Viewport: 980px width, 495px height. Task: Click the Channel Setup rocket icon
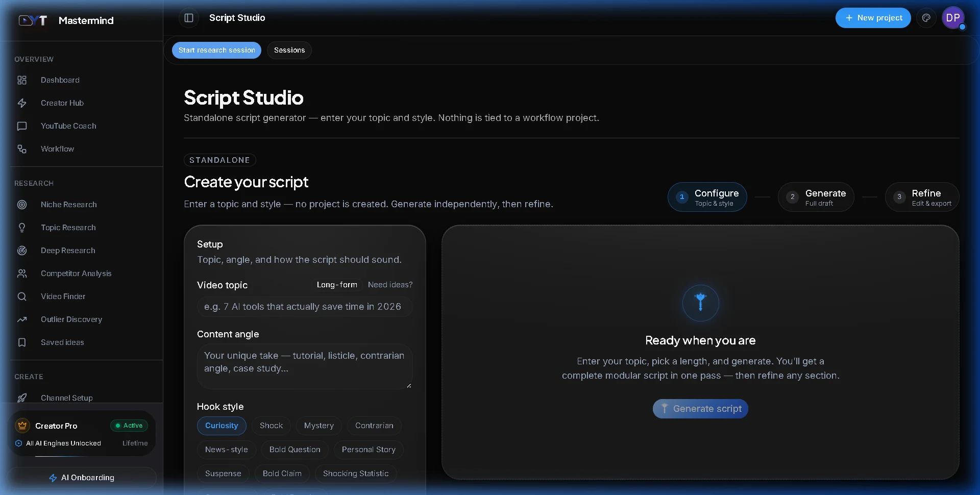coord(22,398)
